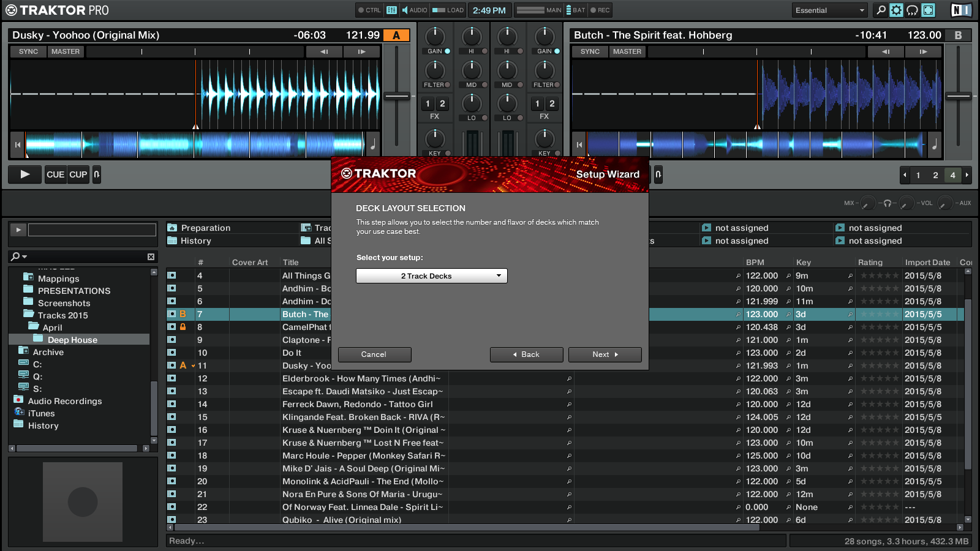Image resolution: width=980 pixels, height=551 pixels.
Task: Click the magnifier icon in the header
Action: coord(881,10)
